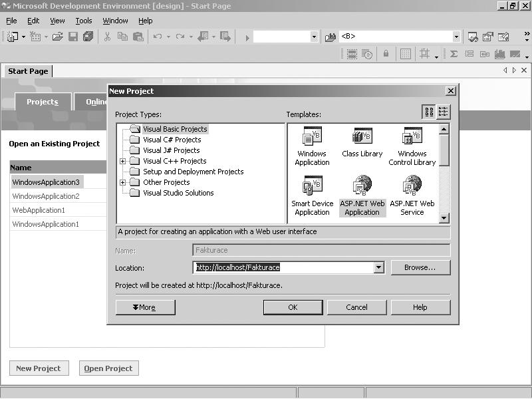This screenshot has height=399, width=532.
Task: Click the templates list scroll down arrow
Action: (x=444, y=218)
